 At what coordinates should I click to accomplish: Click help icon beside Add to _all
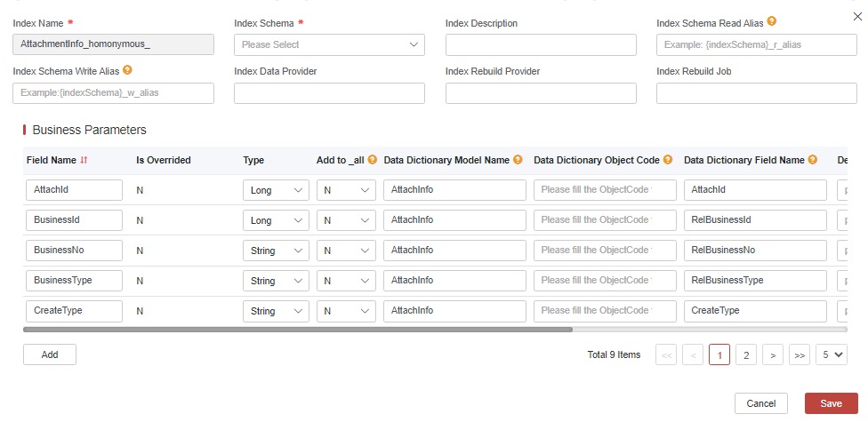click(x=373, y=160)
